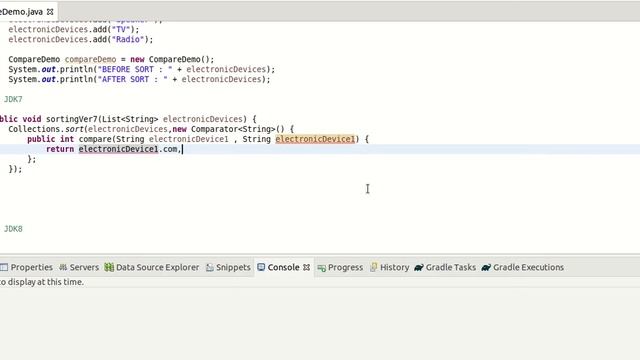Click the History tab icon

coord(373,267)
